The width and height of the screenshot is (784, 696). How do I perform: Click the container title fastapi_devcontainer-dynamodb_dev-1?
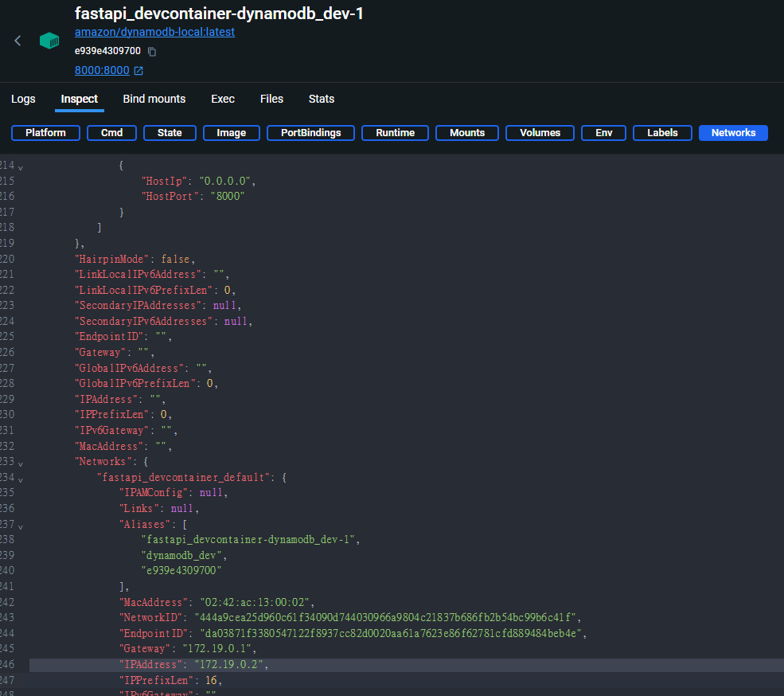[x=219, y=14]
